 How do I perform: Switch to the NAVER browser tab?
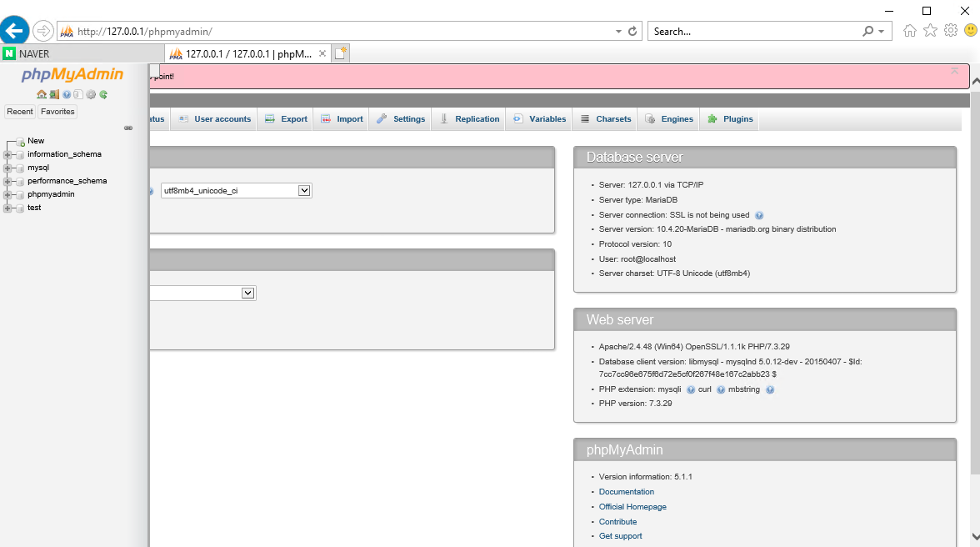pos(82,53)
